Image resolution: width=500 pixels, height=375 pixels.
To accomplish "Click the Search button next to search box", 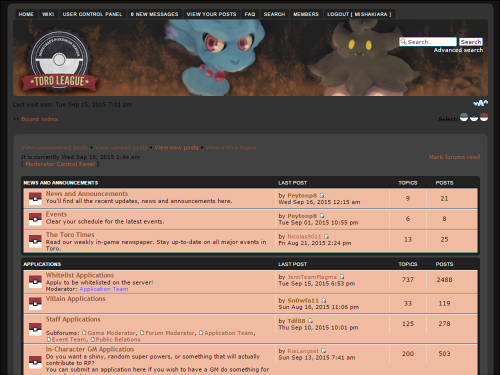I will pyautogui.click(x=471, y=42).
